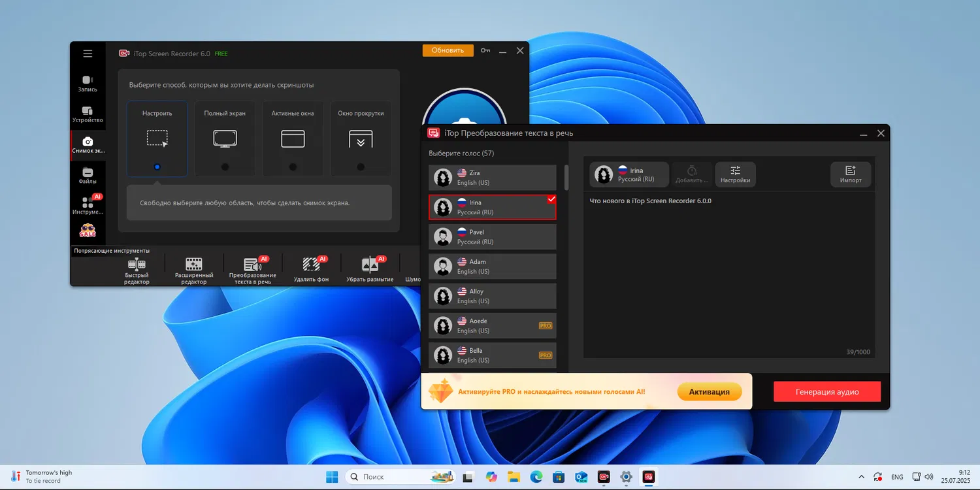
Task: Open Настройки in the text-to-speech window
Action: 735,174
